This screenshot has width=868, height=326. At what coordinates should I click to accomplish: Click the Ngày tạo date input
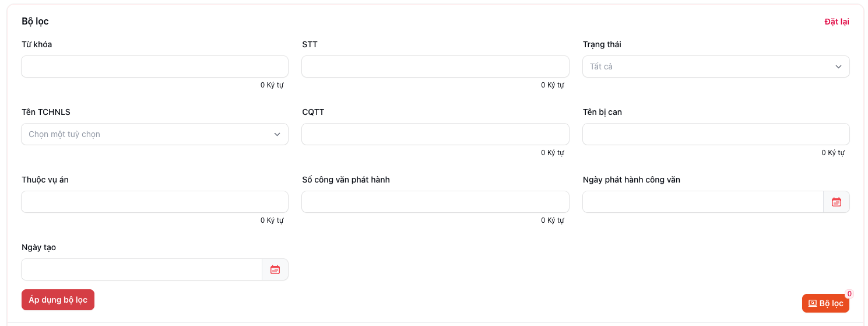142,269
